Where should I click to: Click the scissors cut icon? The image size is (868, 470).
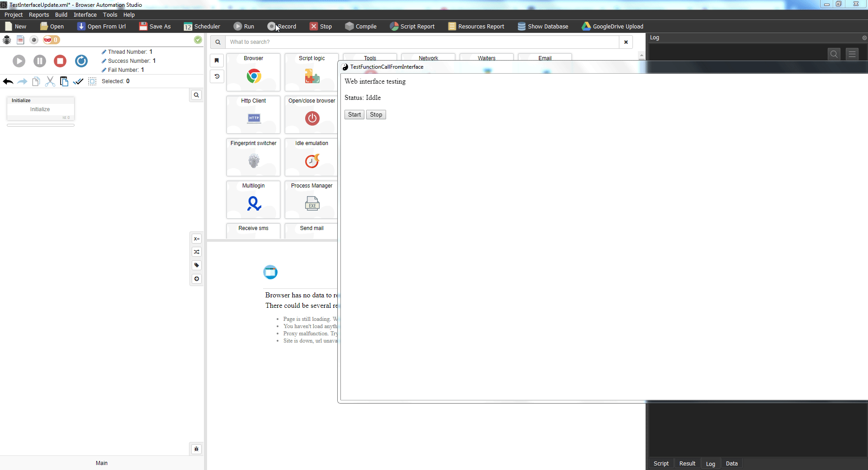coord(50,81)
